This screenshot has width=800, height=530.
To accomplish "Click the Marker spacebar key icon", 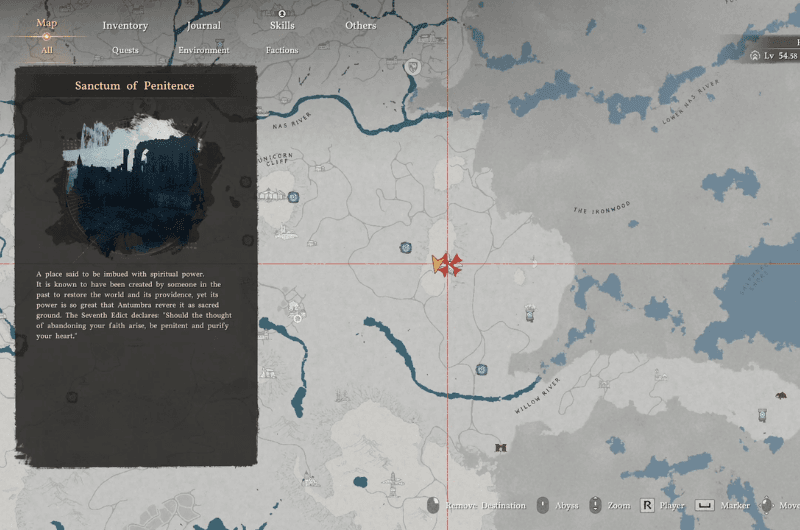I will 704,506.
